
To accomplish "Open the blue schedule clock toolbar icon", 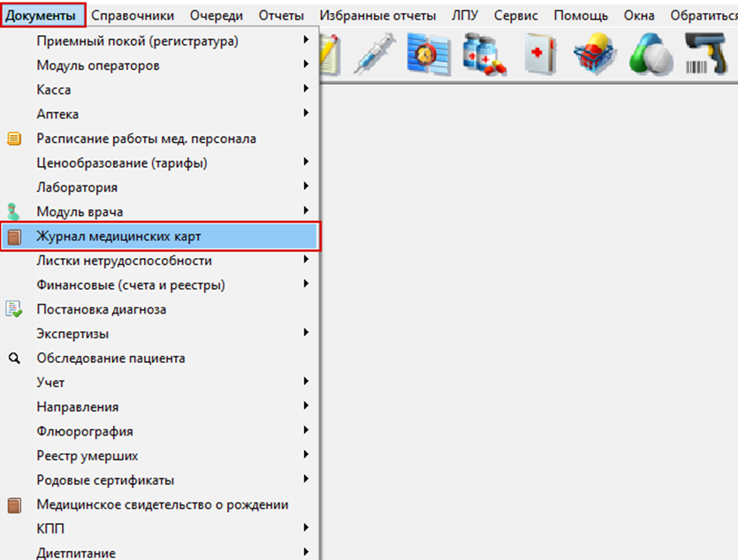I will (429, 54).
